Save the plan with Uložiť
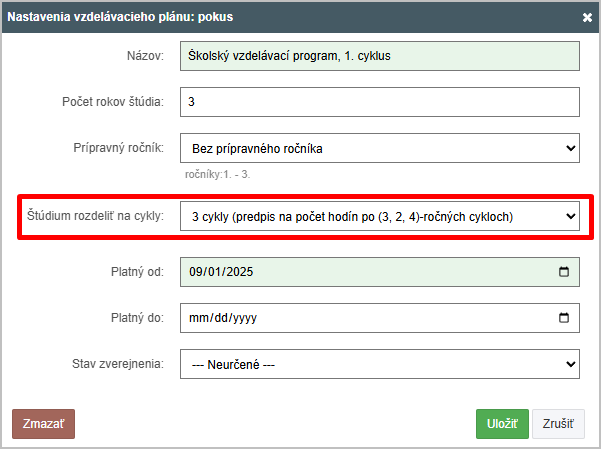 click(502, 424)
